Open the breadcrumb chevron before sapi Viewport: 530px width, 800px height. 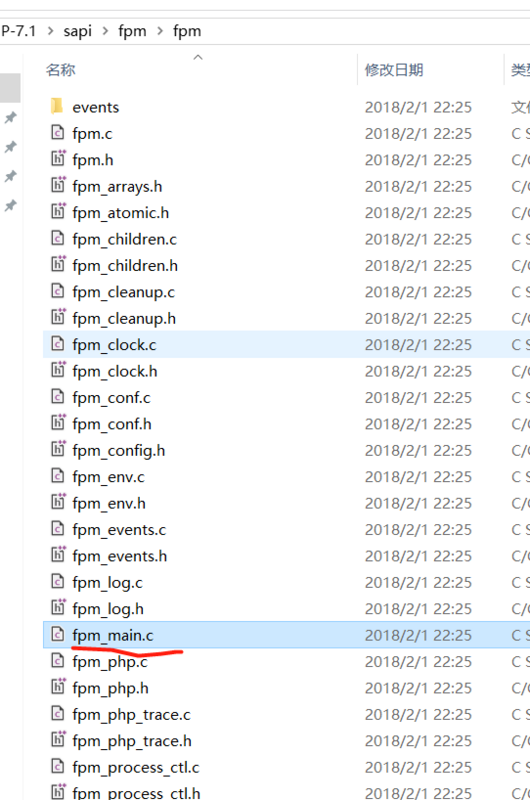pos(50,31)
